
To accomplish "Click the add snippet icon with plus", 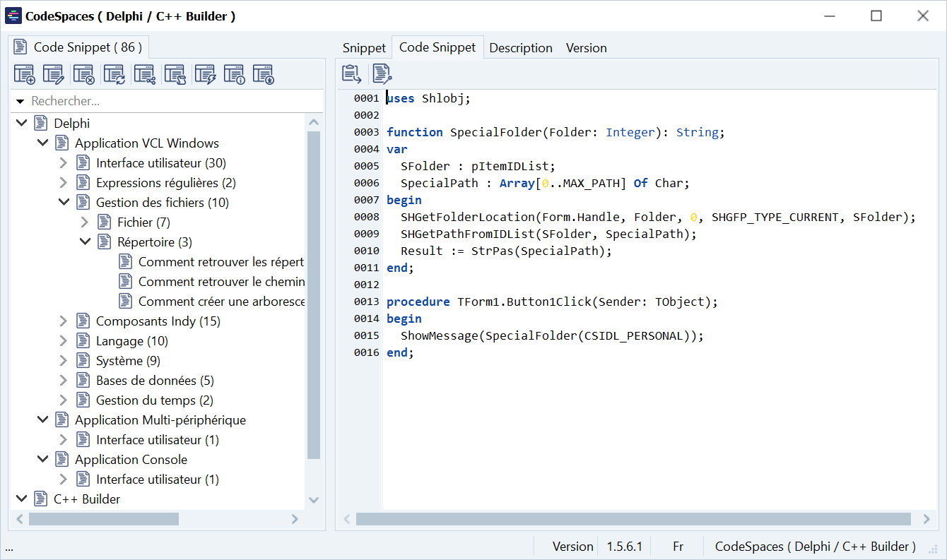I will coord(25,74).
